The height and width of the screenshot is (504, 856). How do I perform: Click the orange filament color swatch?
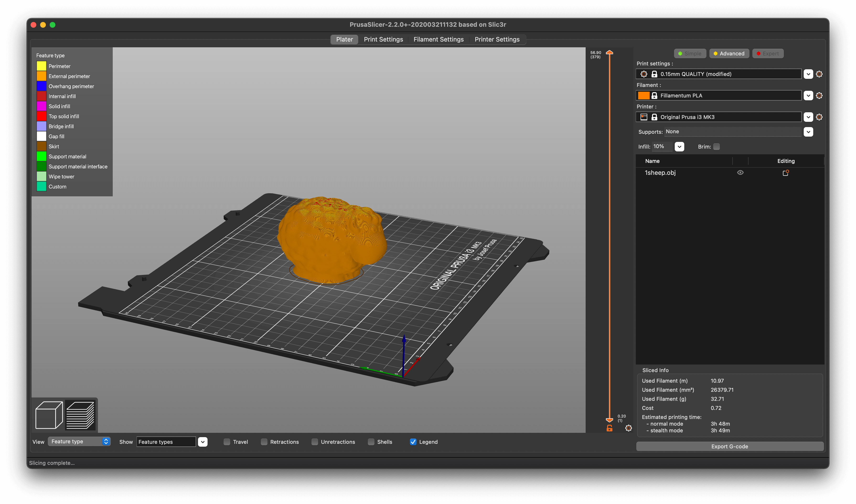click(643, 96)
